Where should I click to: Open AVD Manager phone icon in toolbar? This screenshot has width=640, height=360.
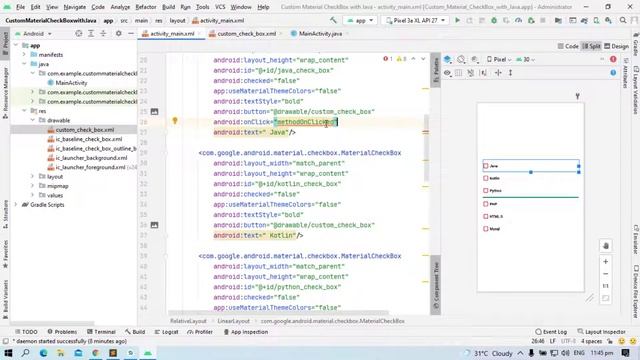click(x=596, y=20)
